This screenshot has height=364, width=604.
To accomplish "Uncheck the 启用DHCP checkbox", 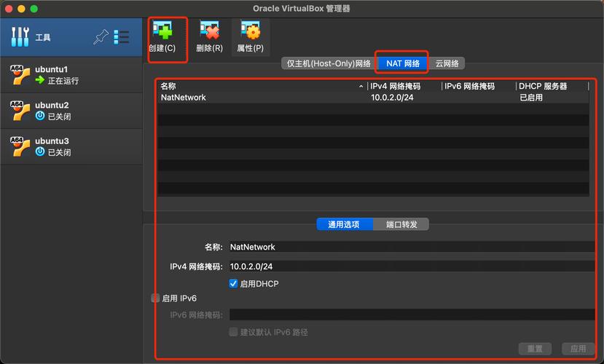I will pyautogui.click(x=233, y=284).
